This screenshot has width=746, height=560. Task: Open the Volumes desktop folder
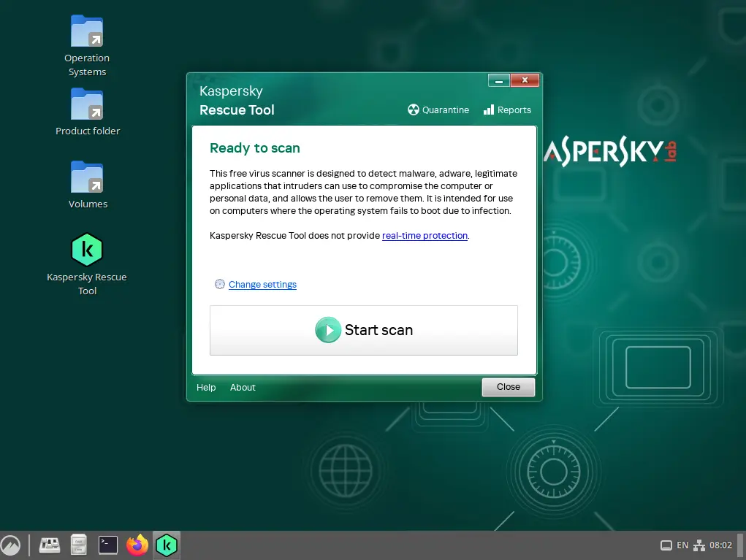(87, 178)
